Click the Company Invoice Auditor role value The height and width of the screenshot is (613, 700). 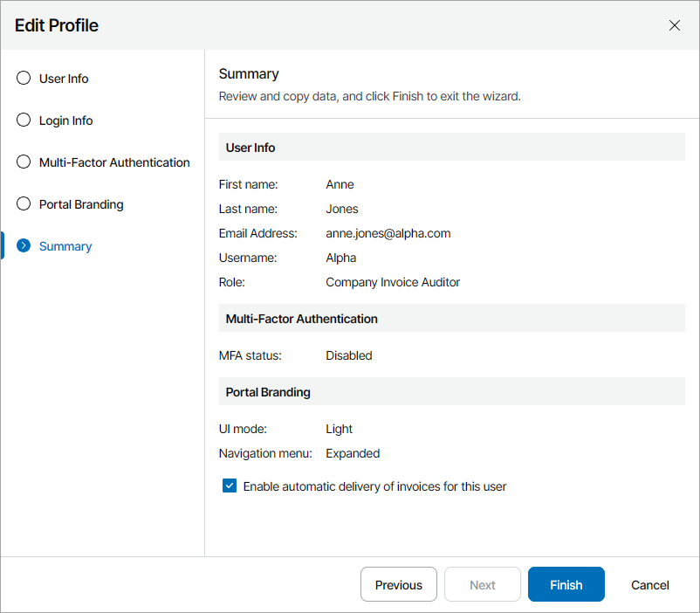coord(393,282)
